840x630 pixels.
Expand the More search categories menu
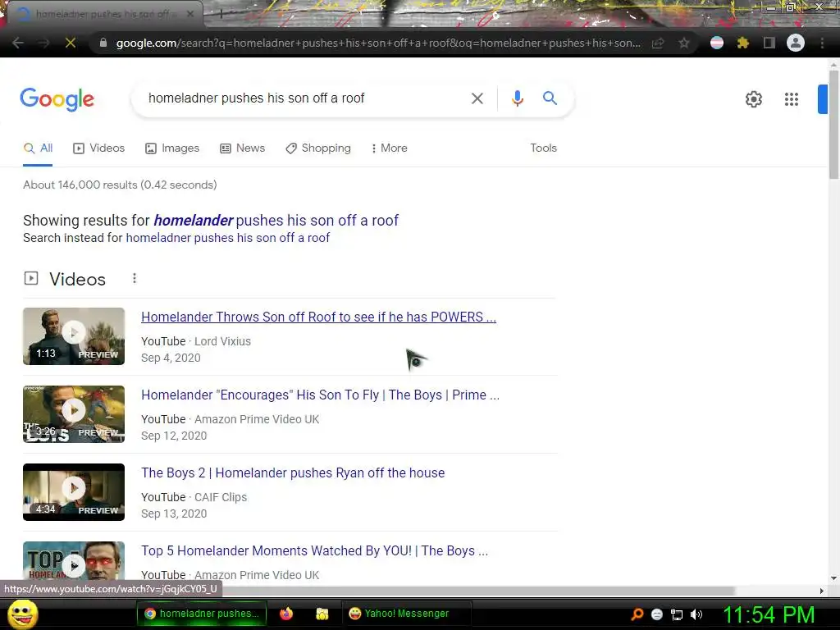point(390,148)
